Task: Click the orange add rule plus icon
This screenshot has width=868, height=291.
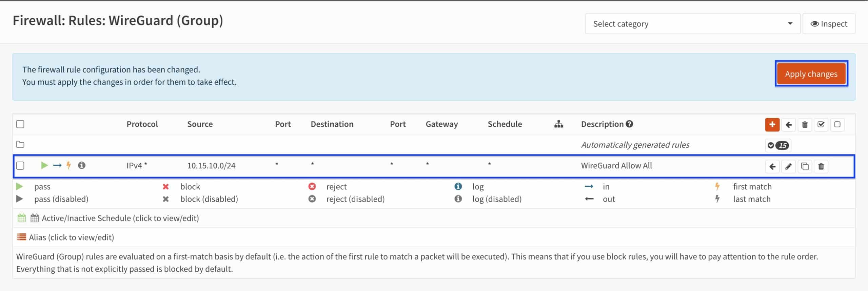Action: [772, 124]
